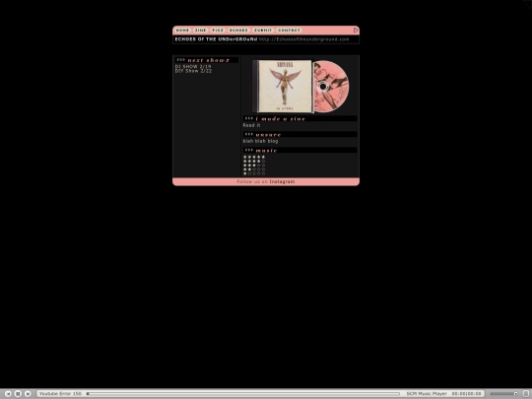Open the PICS nav tab
Viewport: 532px width, 399px height.
218,31
